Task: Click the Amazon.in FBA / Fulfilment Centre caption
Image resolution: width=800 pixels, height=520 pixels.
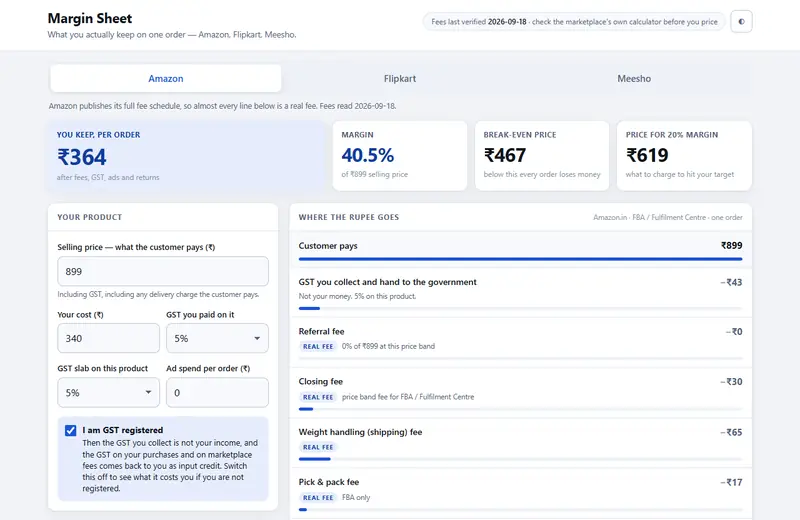Action: [x=667, y=217]
